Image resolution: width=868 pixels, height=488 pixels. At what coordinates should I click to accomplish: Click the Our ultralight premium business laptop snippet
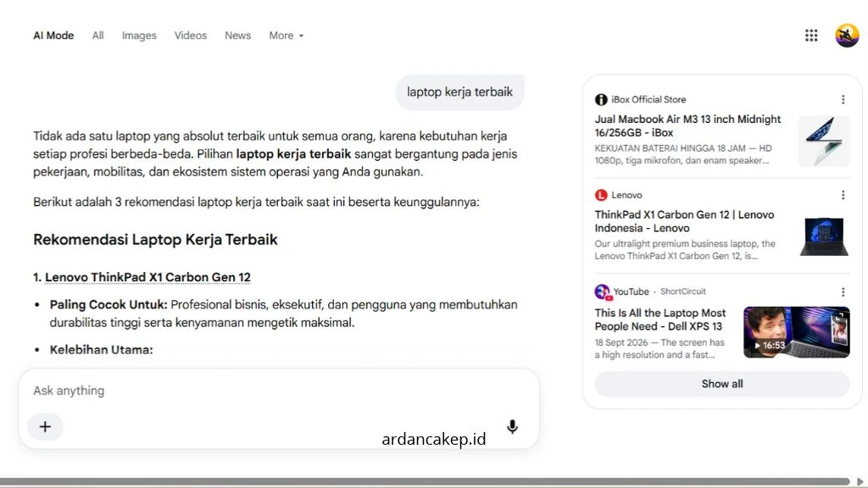click(x=685, y=250)
